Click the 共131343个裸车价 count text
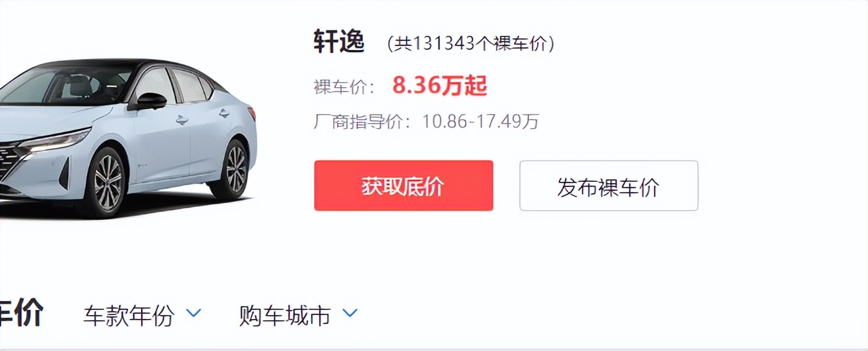This screenshot has width=868, height=351. coord(471,44)
